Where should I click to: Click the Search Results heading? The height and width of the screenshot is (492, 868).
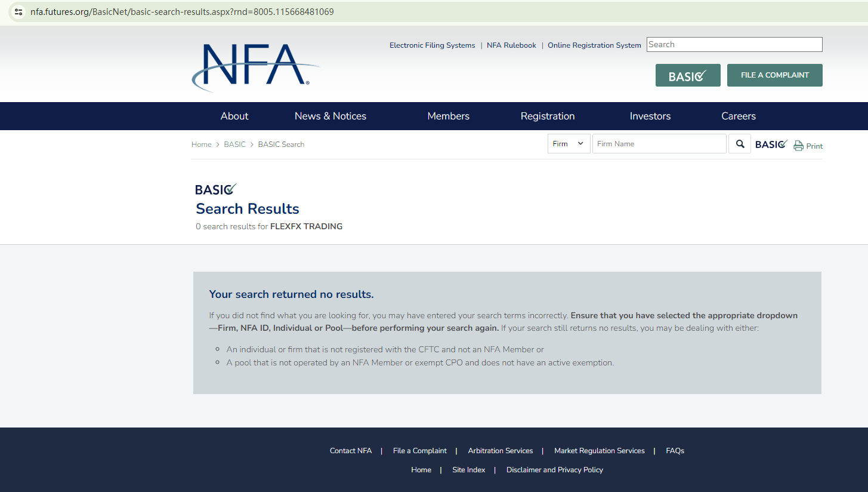pos(248,209)
